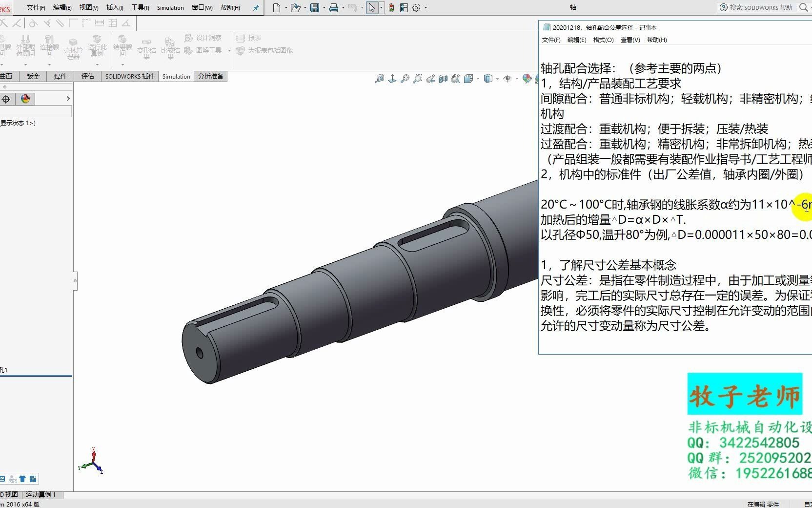Screen dimensions: 812x508
Task: Open the 窗口(W) menu
Action: coord(202,8)
